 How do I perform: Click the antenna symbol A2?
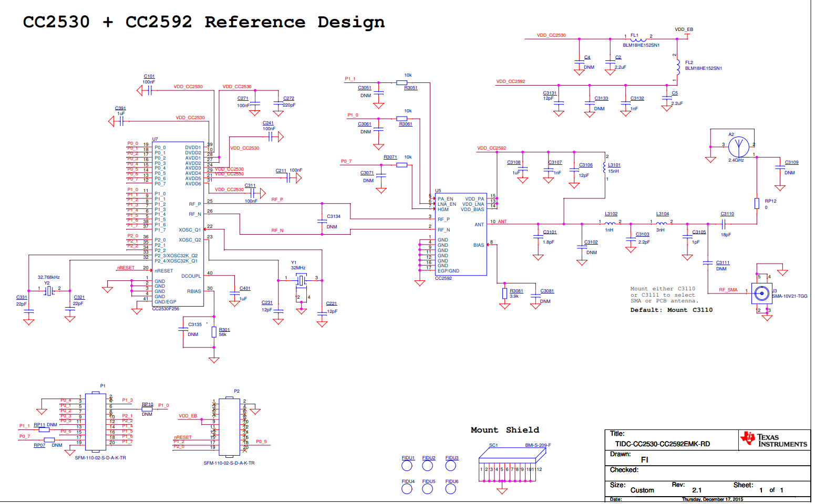coord(738,147)
